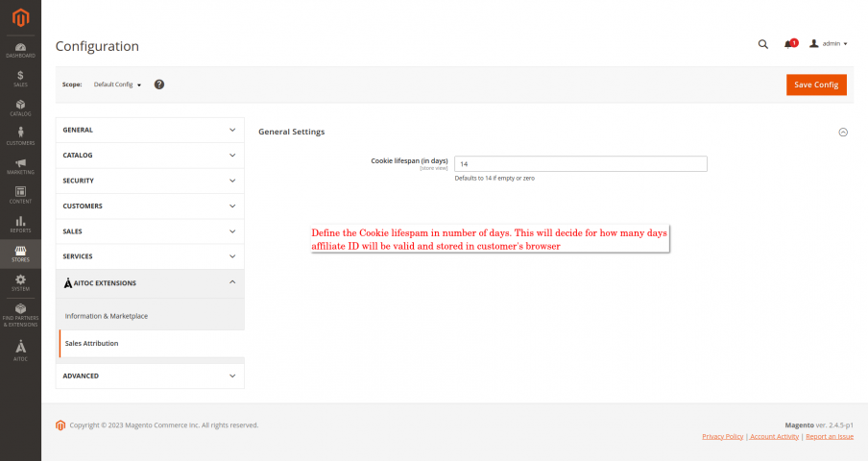Expand the Sales configuration section
868x461 pixels.
point(150,231)
